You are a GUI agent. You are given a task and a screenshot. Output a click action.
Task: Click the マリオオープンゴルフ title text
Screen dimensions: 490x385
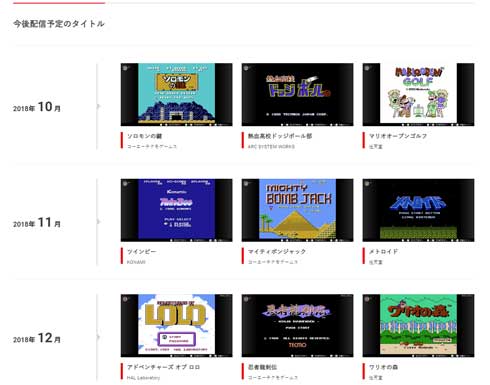(x=398, y=136)
